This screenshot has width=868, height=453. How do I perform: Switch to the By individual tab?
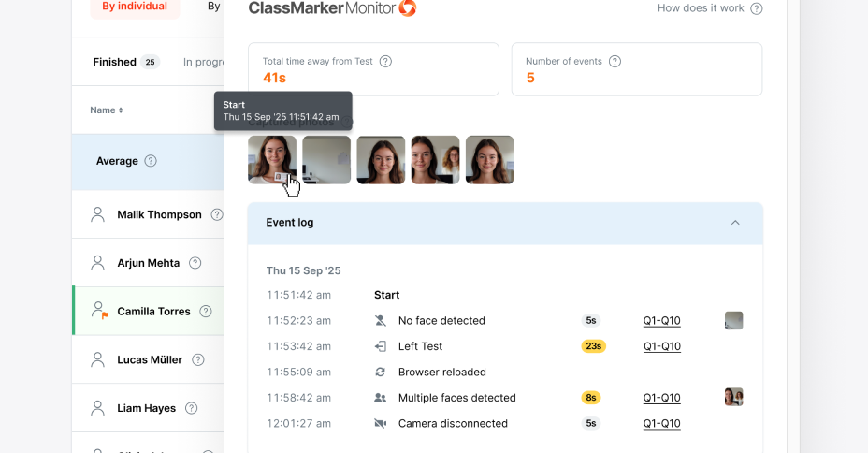tap(135, 7)
